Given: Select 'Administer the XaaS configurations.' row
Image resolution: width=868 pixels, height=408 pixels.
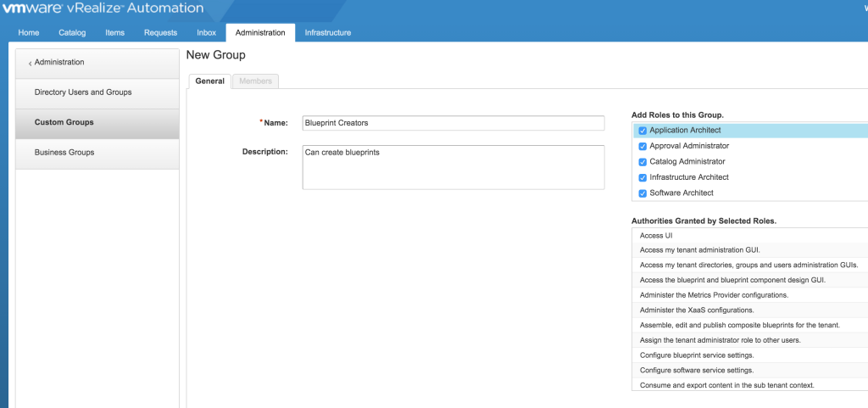Looking at the screenshot, I should click(x=749, y=310).
